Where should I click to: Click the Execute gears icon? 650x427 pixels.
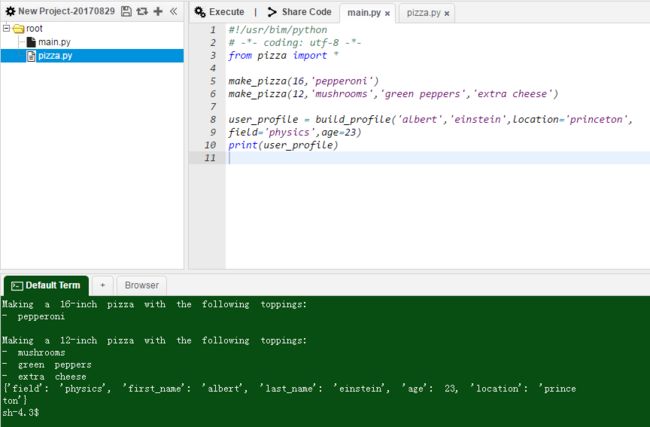click(x=200, y=12)
